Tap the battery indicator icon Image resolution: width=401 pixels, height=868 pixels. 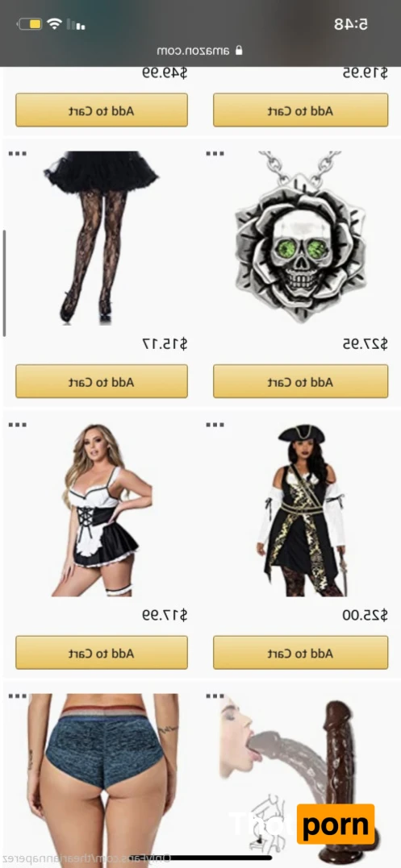30,24
